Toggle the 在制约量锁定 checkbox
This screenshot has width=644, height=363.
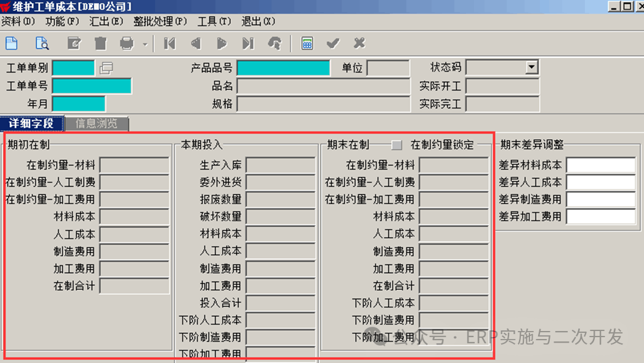click(x=397, y=145)
